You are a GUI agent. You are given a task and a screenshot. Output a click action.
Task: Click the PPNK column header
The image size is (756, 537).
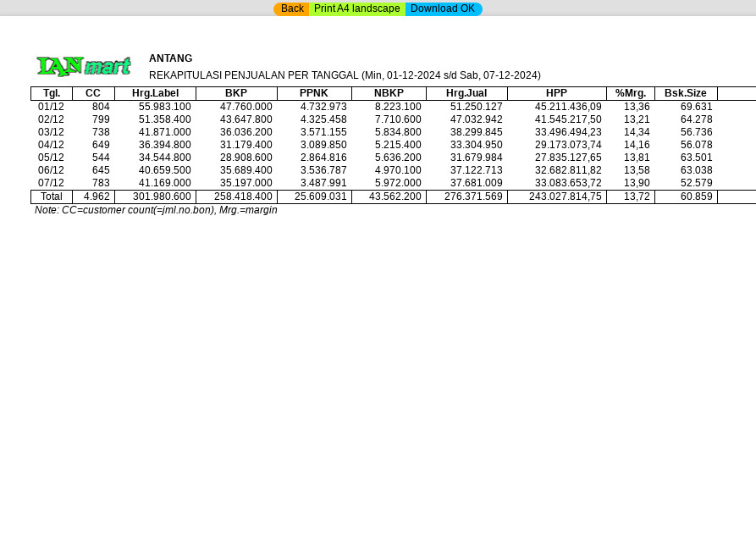click(x=314, y=93)
